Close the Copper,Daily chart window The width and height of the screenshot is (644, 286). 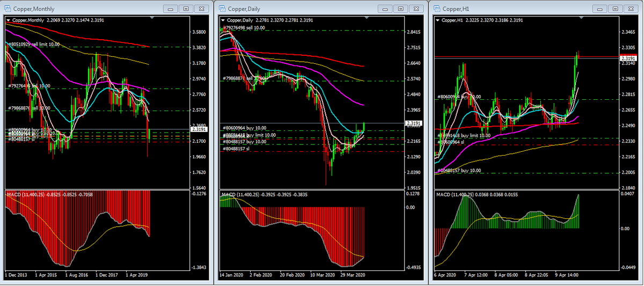pos(416,9)
